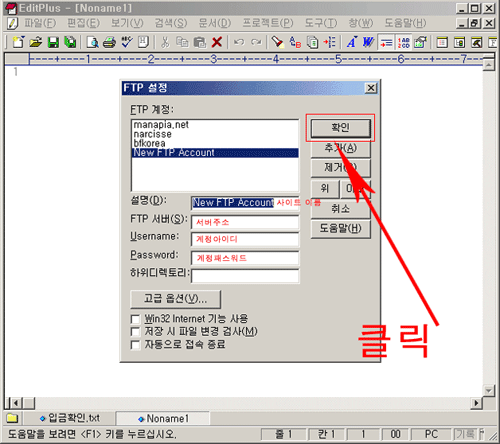
Task: Click the horizontal scrollbar right arrow
Action: pos(476,403)
